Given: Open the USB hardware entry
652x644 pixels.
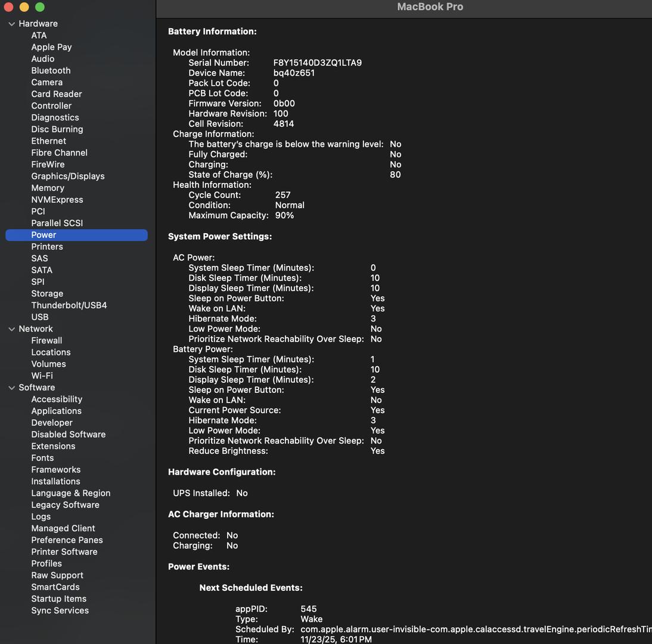Looking at the screenshot, I should click(40, 317).
